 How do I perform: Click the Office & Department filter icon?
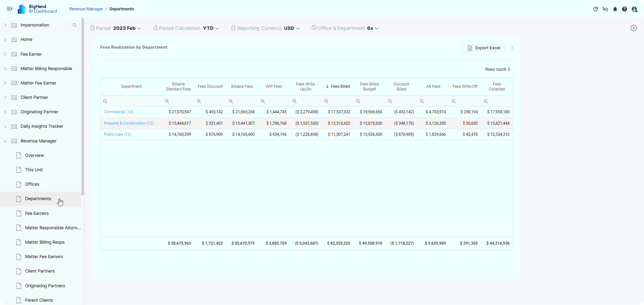point(314,28)
